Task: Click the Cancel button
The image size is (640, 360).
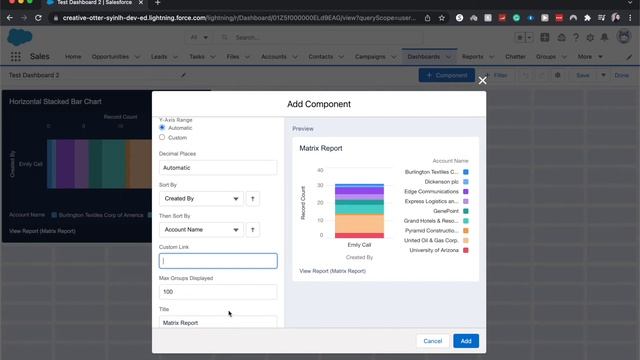Action: [433, 341]
